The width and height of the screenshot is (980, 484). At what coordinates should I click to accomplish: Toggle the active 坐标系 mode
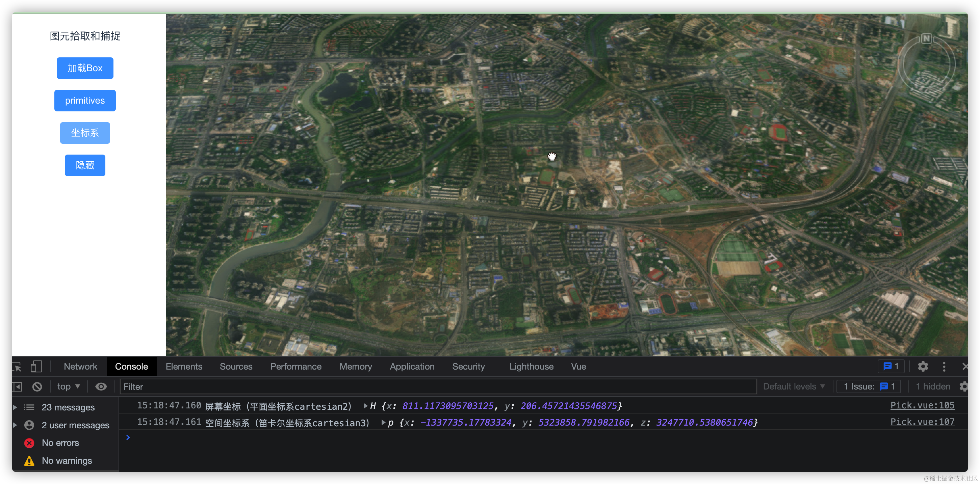[85, 133]
